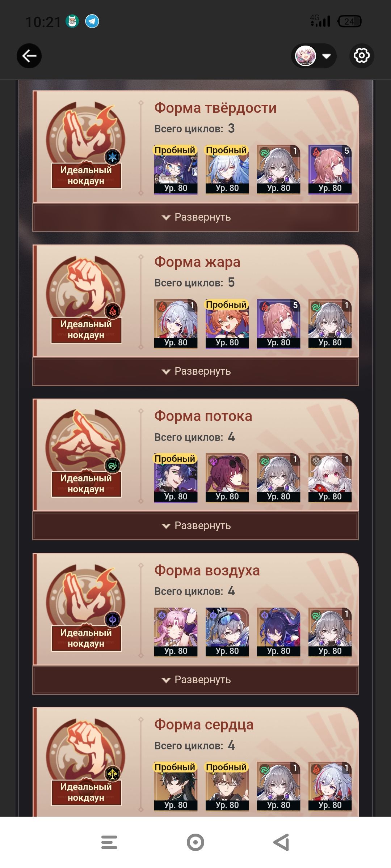391x868 pixels.
Task: Open the account avatar dropdown
Action: [314, 56]
